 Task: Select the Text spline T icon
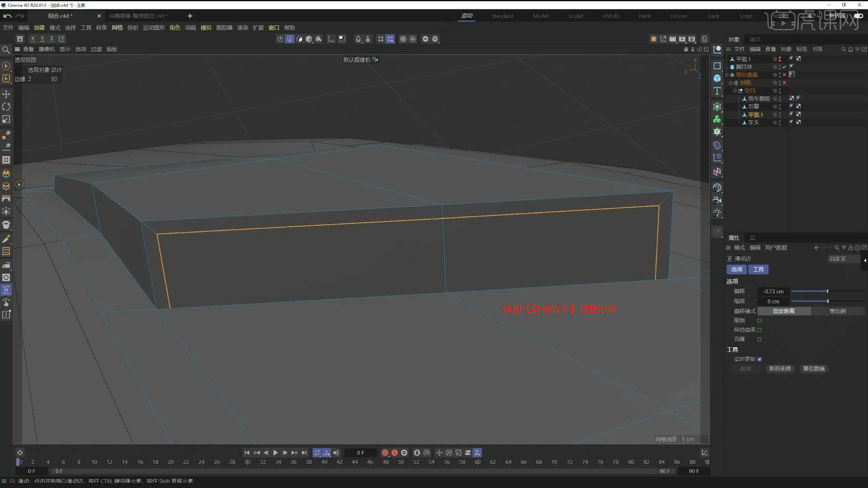(717, 91)
